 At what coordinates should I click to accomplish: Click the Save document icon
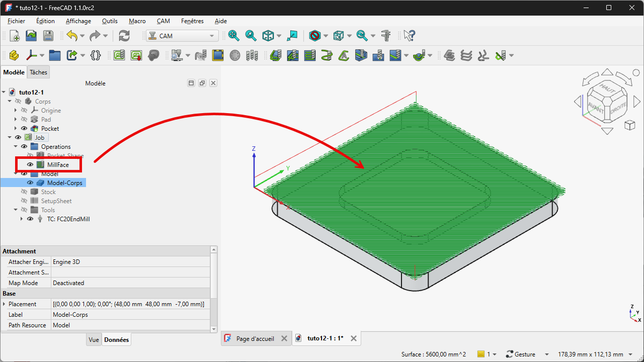(48, 36)
